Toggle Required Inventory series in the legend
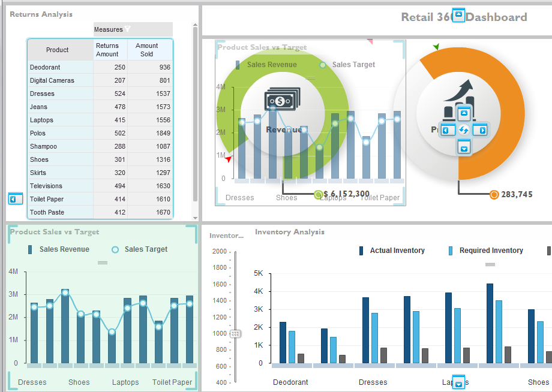This screenshot has width=552, height=392. click(x=486, y=251)
